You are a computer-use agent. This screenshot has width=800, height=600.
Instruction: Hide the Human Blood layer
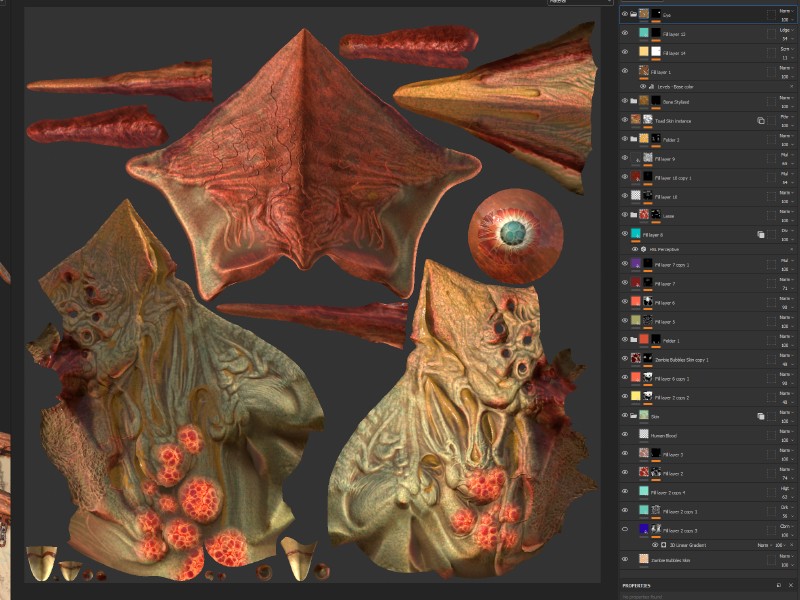click(x=625, y=435)
